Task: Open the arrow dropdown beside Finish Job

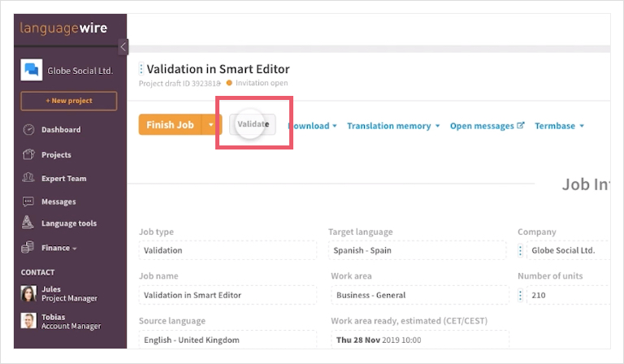Action: point(211,125)
